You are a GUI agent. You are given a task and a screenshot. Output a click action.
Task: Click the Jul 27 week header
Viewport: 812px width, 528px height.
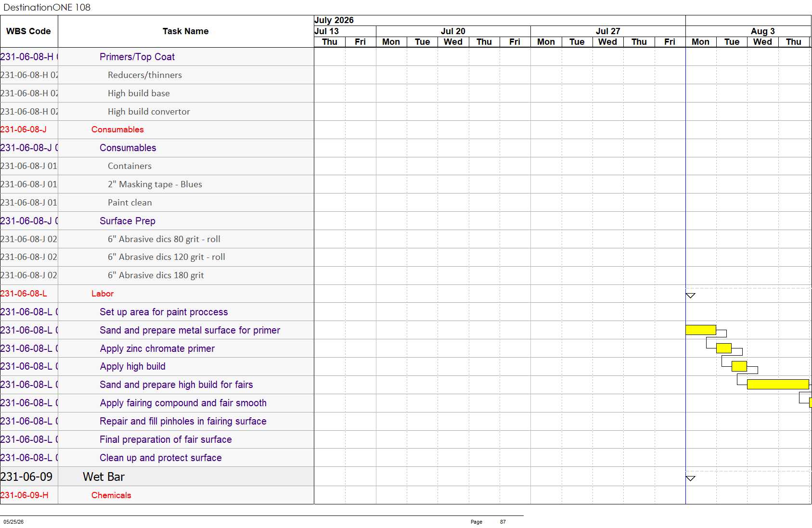[x=608, y=31]
